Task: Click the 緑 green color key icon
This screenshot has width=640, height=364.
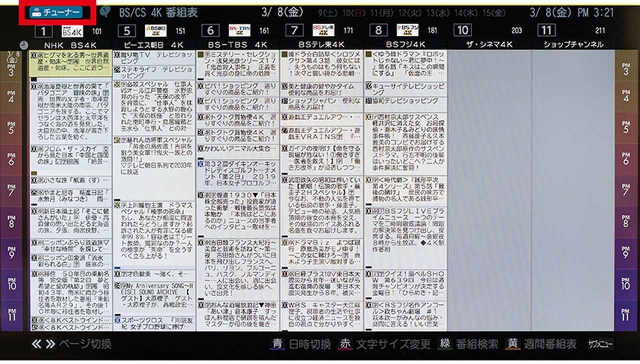Action: 444,344
